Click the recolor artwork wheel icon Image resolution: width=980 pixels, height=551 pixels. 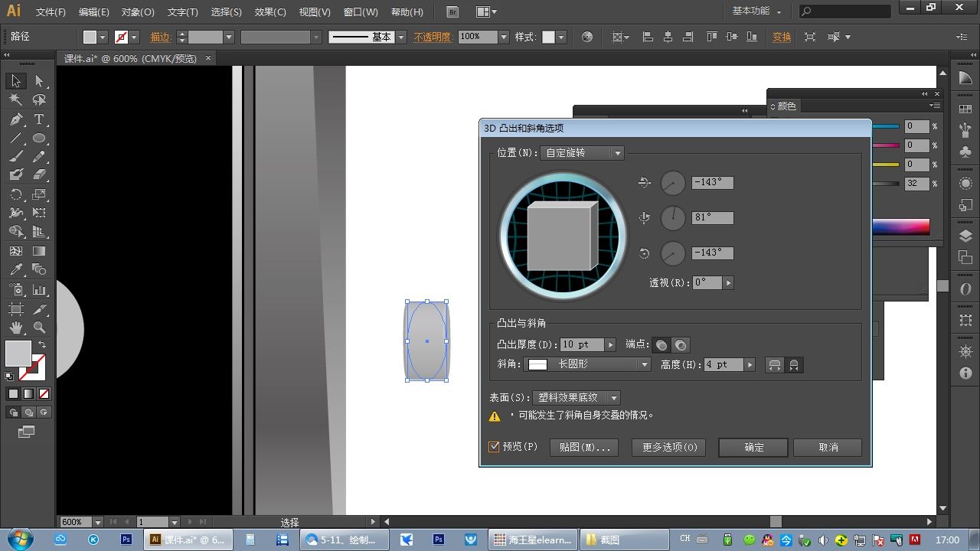tap(587, 37)
